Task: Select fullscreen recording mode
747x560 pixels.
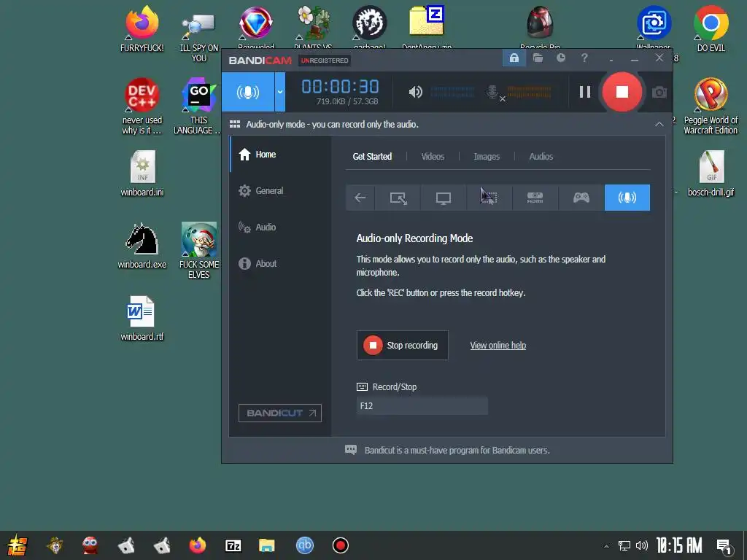Action: point(443,198)
